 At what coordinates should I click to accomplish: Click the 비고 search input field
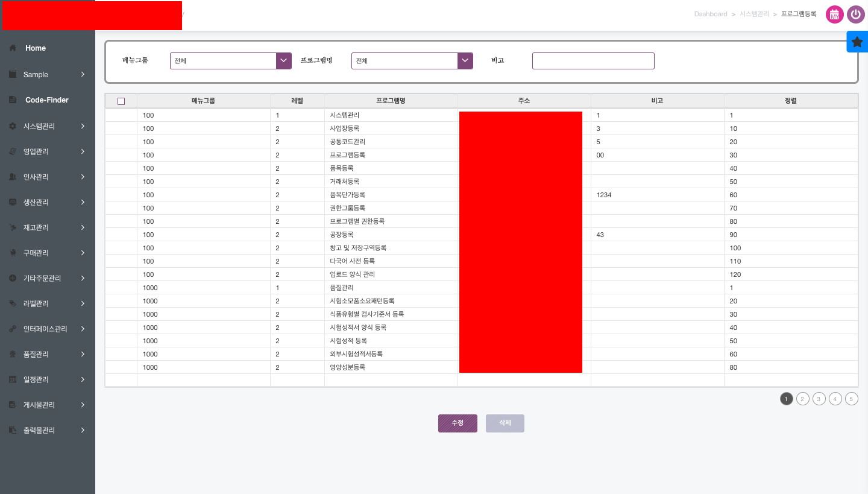[593, 61]
